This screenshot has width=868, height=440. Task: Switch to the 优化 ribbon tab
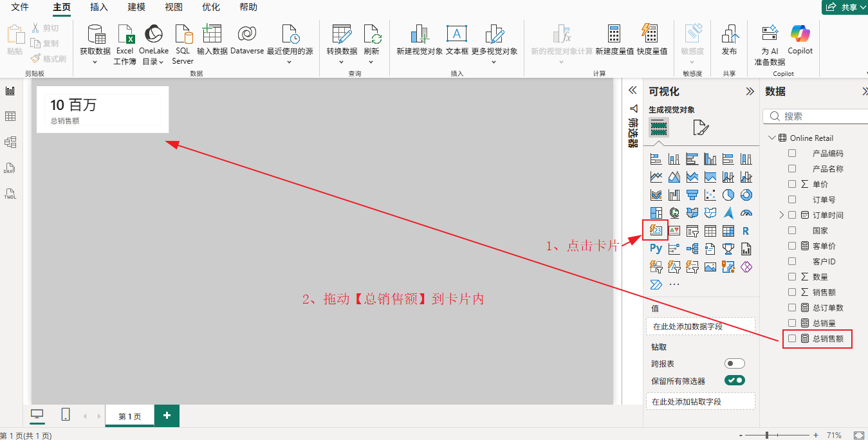211,7
